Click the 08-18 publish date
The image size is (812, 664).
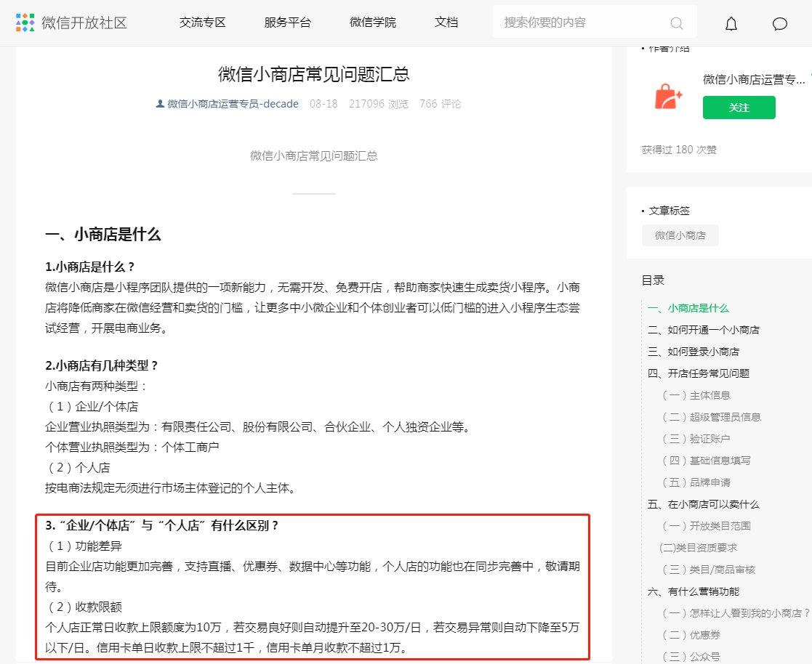point(323,103)
